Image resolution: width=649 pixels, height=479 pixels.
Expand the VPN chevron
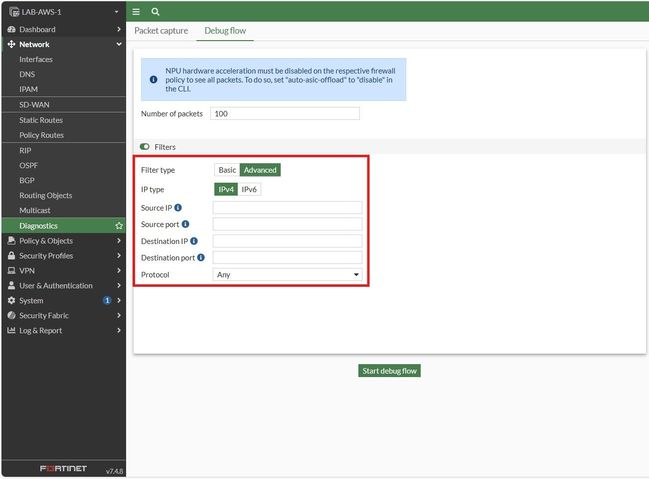(x=119, y=270)
